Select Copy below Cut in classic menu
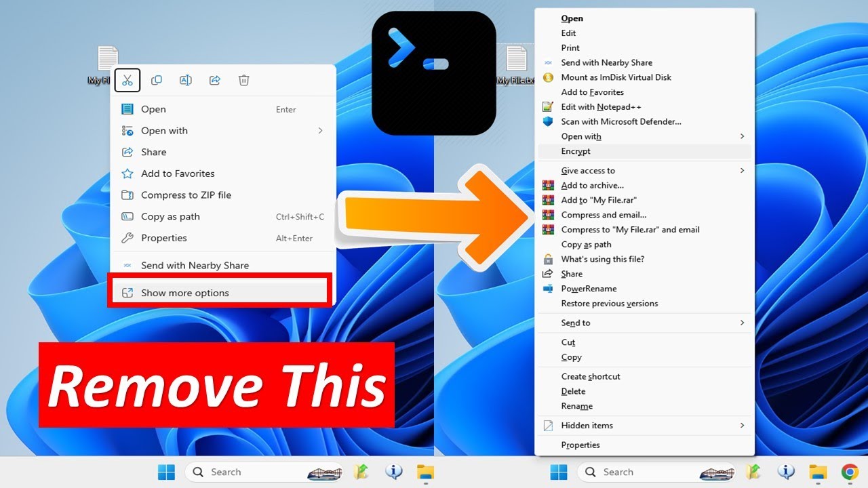The image size is (868, 488). point(644,358)
